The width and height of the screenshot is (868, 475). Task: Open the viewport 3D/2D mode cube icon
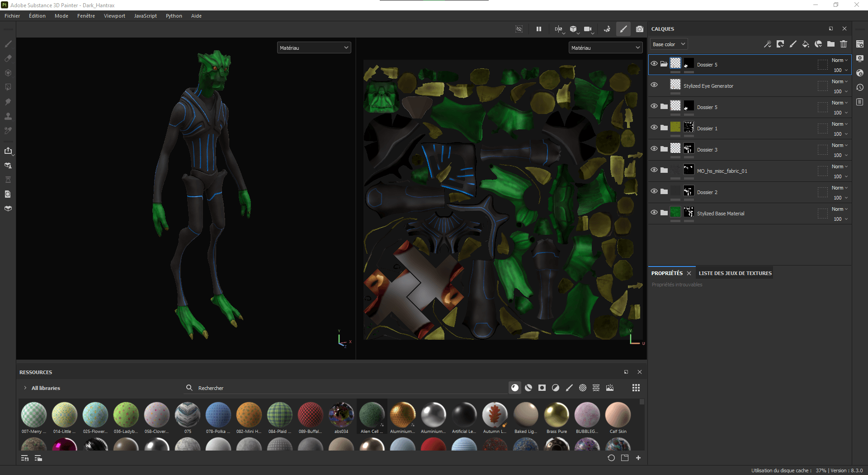pyautogui.click(x=574, y=29)
